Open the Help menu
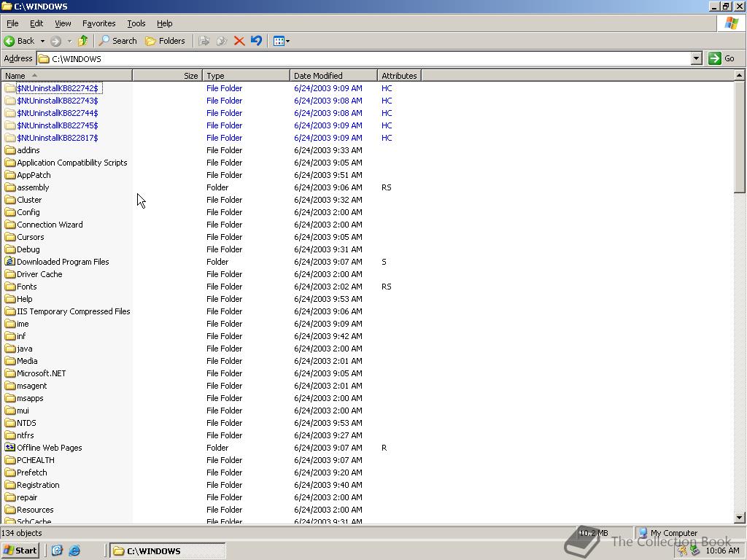The width and height of the screenshot is (747, 560). tap(164, 23)
